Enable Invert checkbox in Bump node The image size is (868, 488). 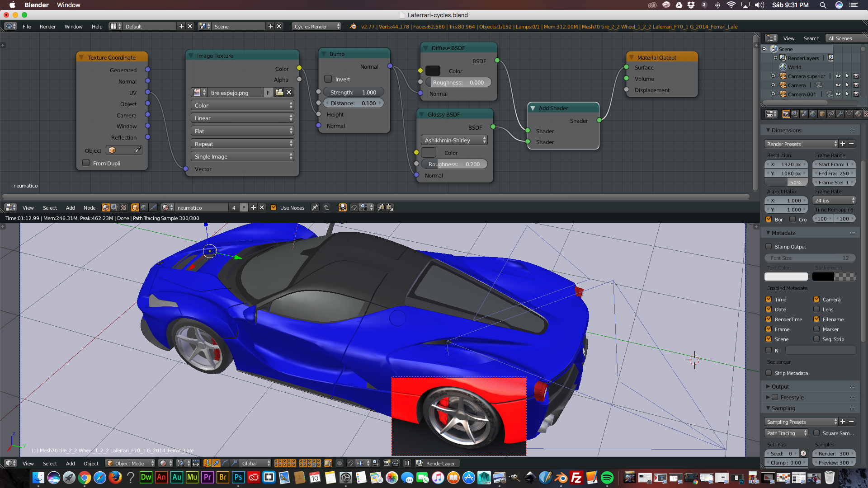pyautogui.click(x=328, y=79)
